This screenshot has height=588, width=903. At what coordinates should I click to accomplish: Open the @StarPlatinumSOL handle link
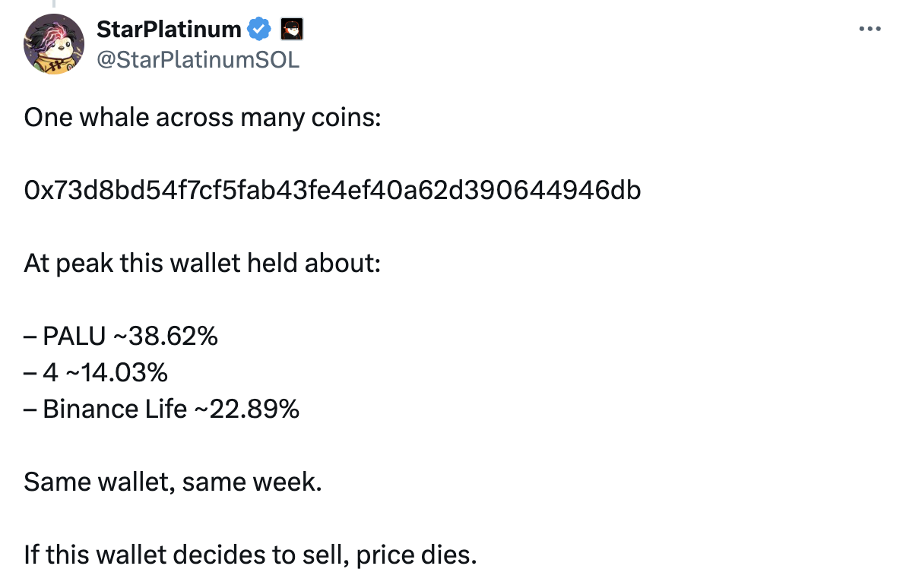point(198,59)
